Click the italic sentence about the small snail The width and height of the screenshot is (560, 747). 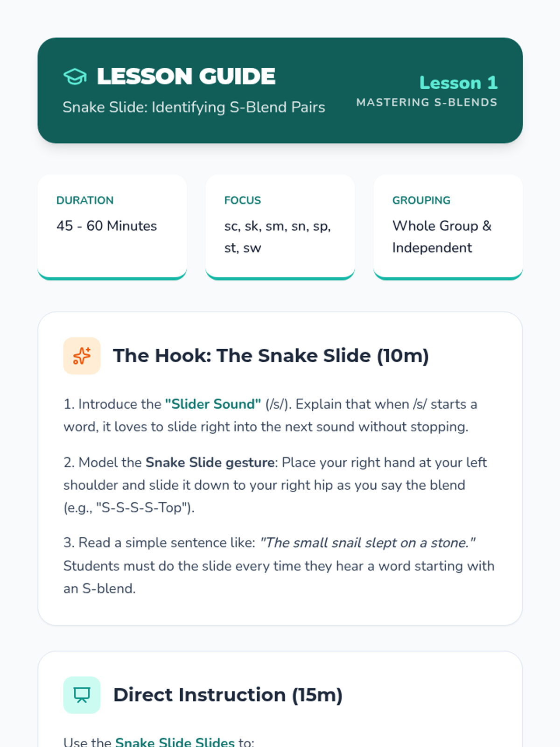coord(368,543)
